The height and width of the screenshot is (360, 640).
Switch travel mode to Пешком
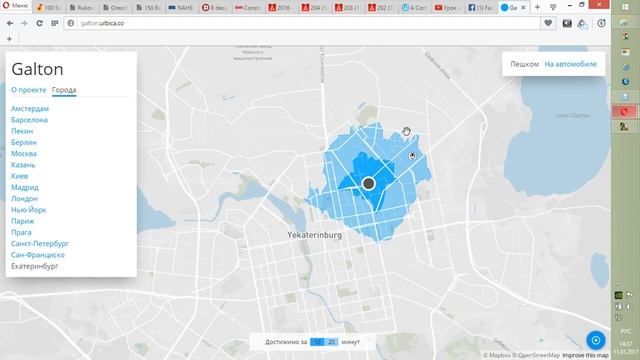[524, 64]
